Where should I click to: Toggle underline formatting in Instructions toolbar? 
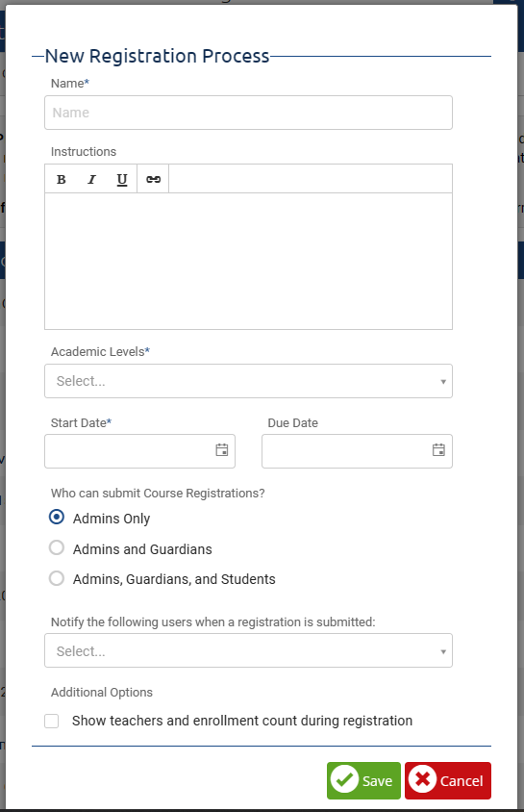click(122, 179)
